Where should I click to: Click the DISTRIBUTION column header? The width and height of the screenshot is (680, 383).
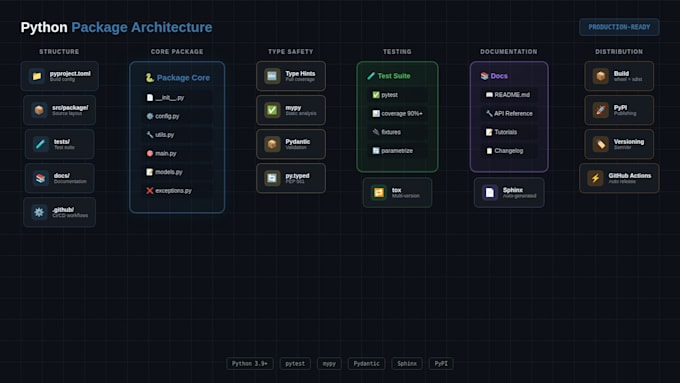pos(619,52)
